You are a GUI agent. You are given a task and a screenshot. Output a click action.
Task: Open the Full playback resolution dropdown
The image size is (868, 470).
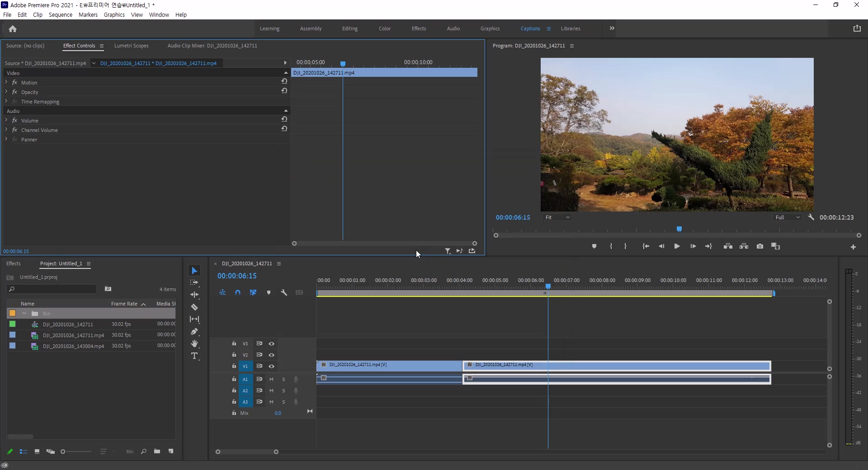[x=787, y=217]
